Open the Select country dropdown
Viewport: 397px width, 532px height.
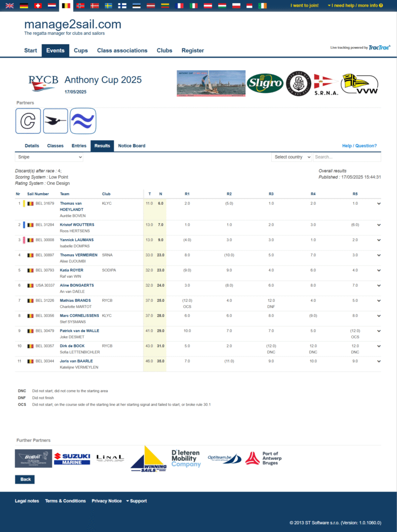(x=292, y=157)
